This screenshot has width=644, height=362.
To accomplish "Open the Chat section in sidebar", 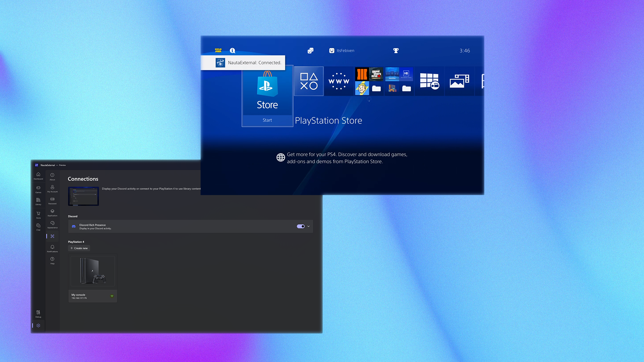I will [x=38, y=227].
